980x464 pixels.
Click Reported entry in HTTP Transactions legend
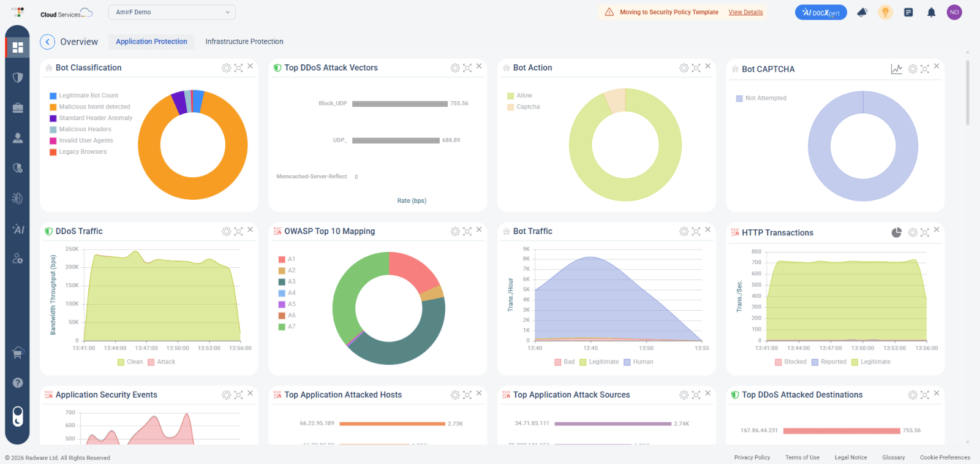[x=829, y=362]
